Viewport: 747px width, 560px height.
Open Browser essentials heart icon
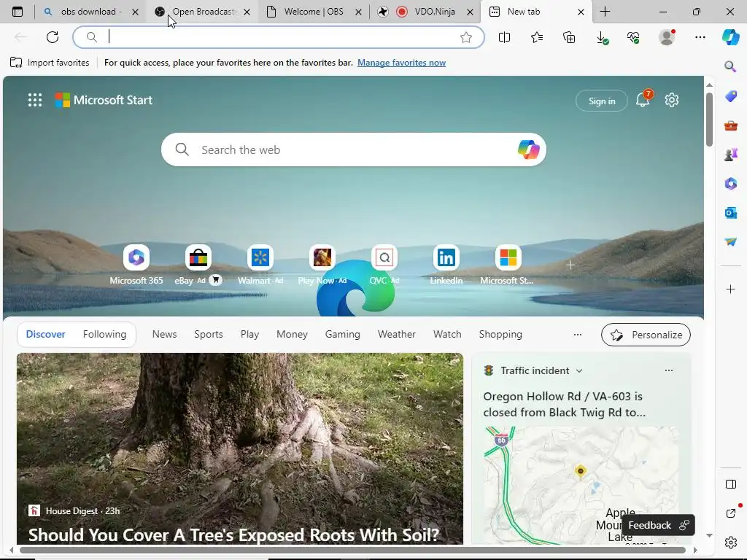[x=634, y=37]
